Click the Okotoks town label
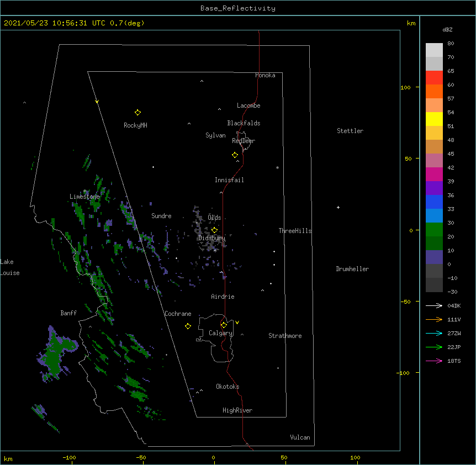Image resolution: width=476 pixels, height=465 pixels. [228, 387]
